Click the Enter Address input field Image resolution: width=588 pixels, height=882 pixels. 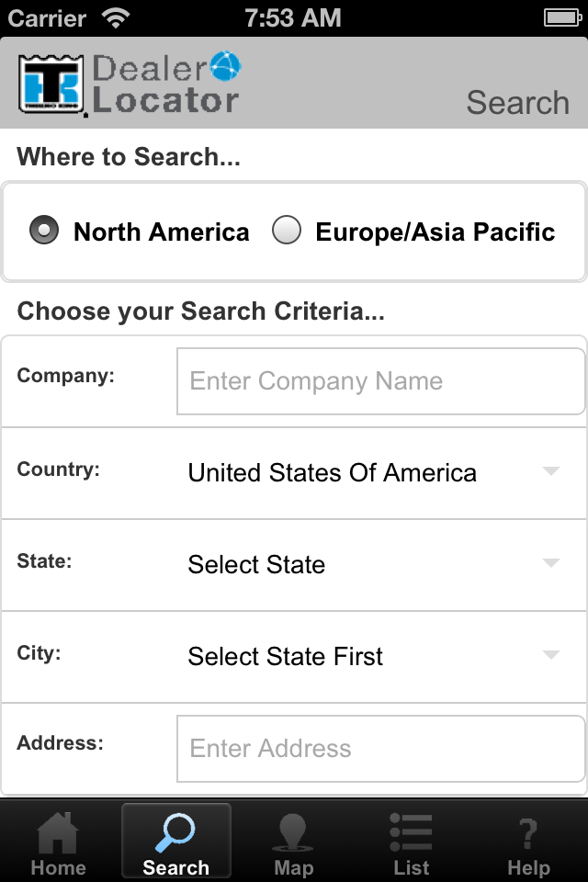[x=380, y=748]
